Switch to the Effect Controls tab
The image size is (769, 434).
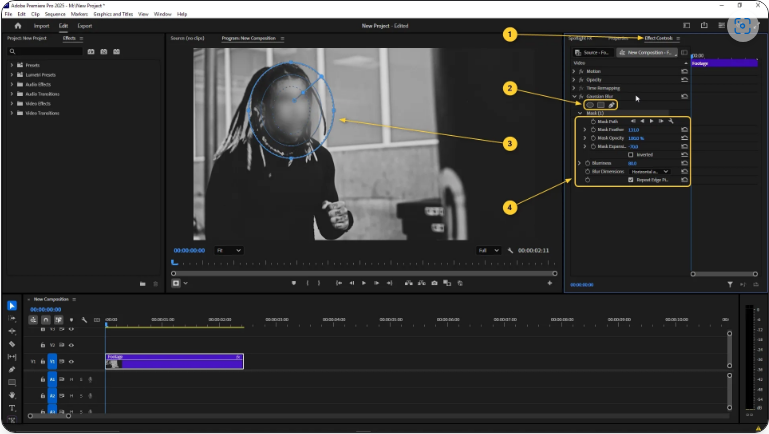click(659, 38)
